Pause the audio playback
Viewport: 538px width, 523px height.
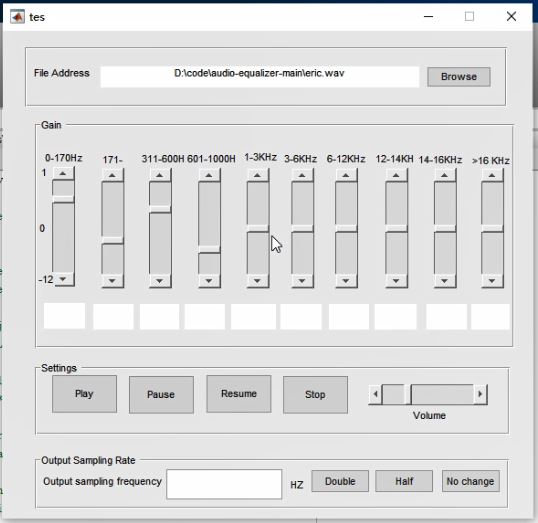161,395
